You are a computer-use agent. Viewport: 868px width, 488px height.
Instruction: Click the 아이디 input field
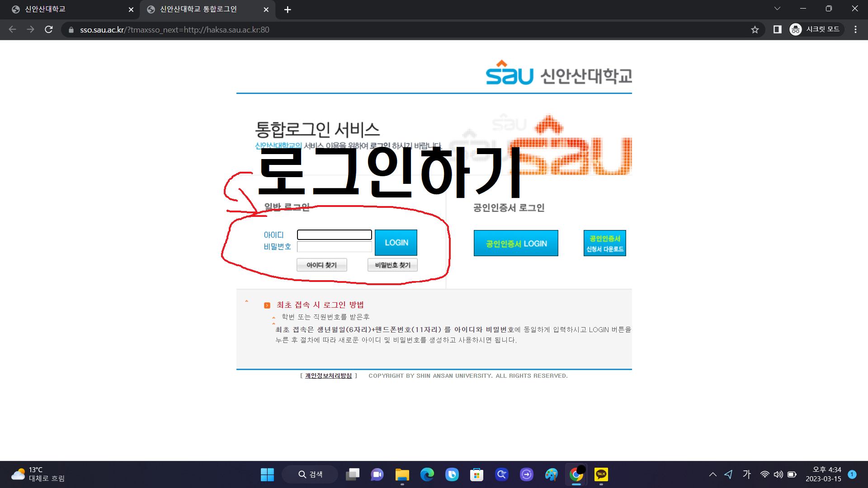click(x=334, y=235)
